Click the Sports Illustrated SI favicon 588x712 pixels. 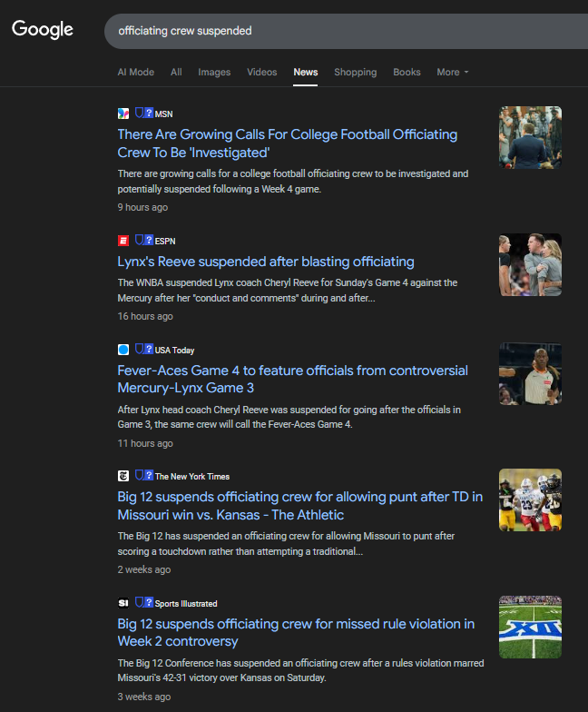(123, 603)
